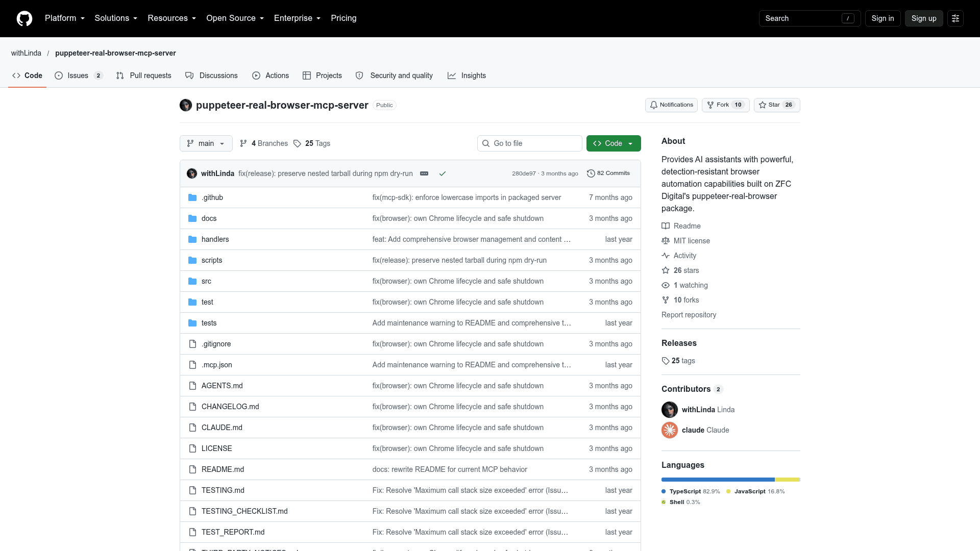Click the Sign up button

click(x=924, y=18)
